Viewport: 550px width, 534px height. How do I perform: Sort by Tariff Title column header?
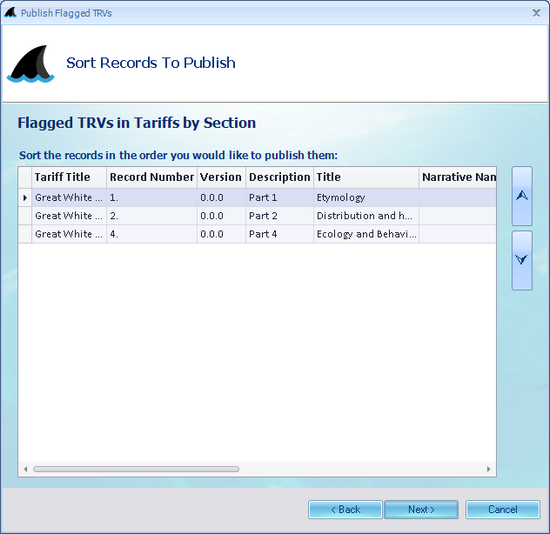(69, 177)
